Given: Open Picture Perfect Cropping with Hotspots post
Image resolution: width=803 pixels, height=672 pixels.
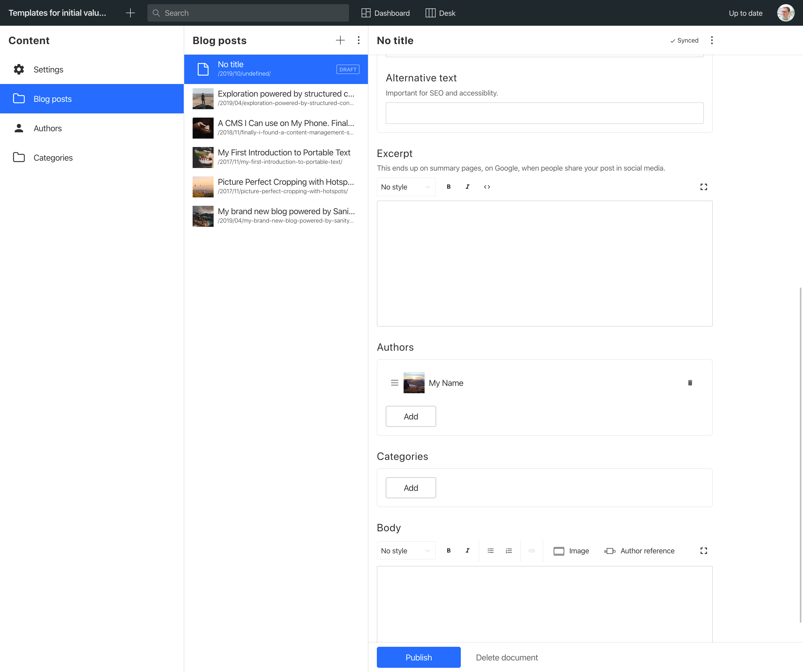Looking at the screenshot, I should click(x=276, y=187).
